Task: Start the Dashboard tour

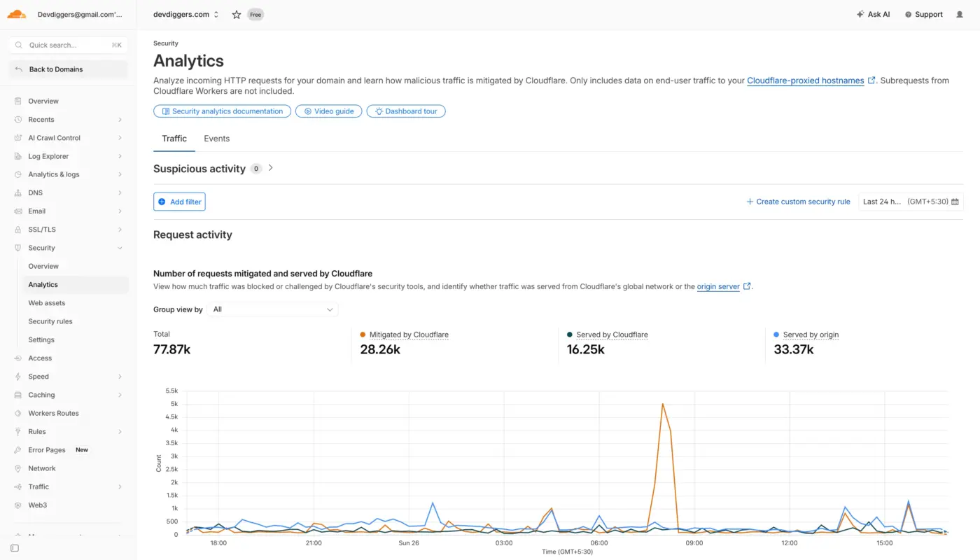Action: click(406, 111)
